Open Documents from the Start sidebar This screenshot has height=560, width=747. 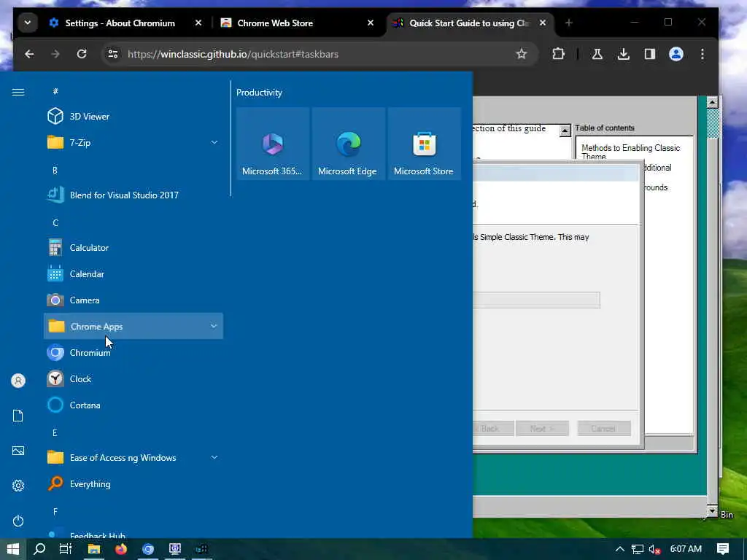[x=18, y=416]
